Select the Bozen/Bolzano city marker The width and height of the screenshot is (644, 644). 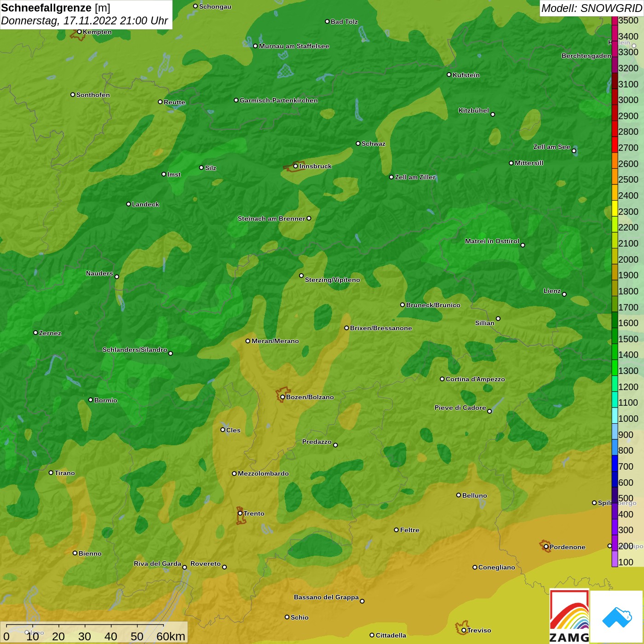point(282,397)
